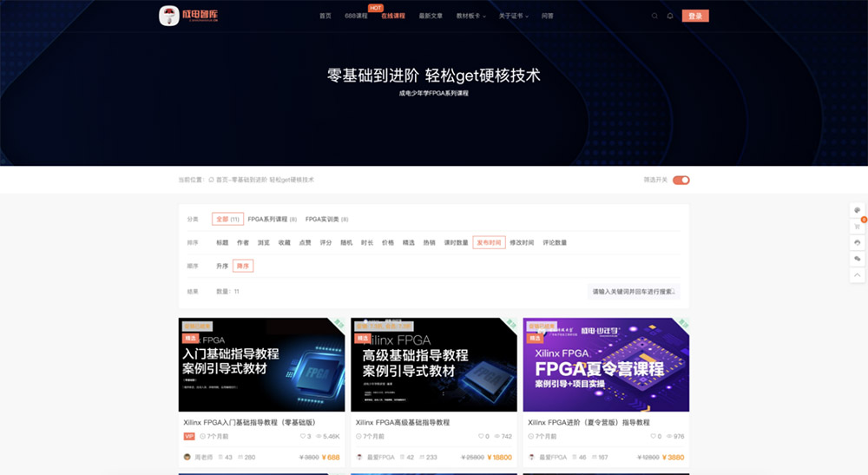Click author avatar on 夏令营版 course card
Viewport: 868px width, 475px height.
click(x=531, y=458)
